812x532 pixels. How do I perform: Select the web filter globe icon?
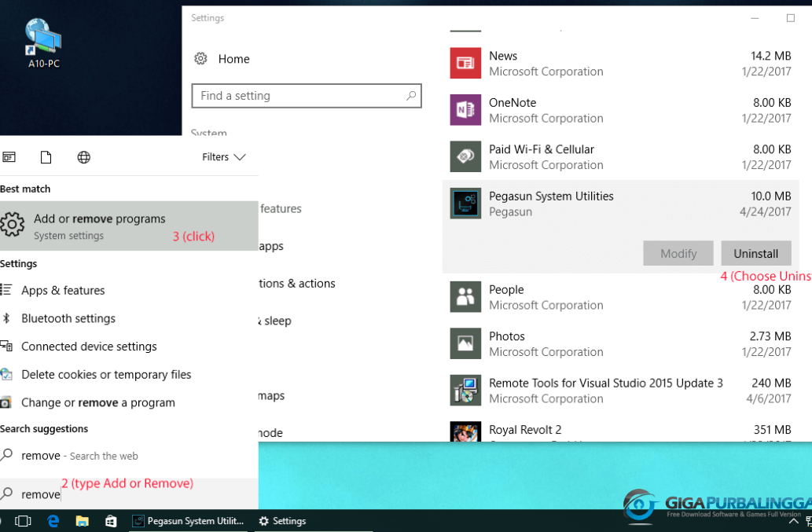[84, 157]
